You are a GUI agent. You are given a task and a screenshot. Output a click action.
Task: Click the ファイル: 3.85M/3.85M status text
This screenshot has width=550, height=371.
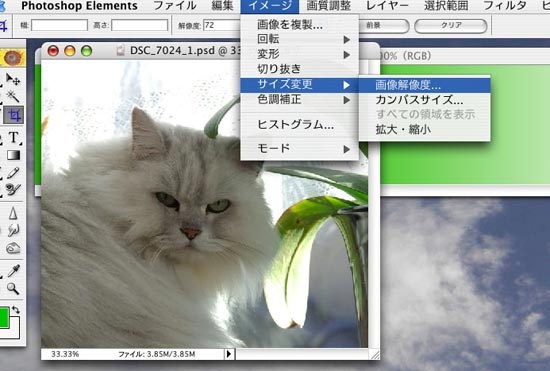(x=157, y=354)
